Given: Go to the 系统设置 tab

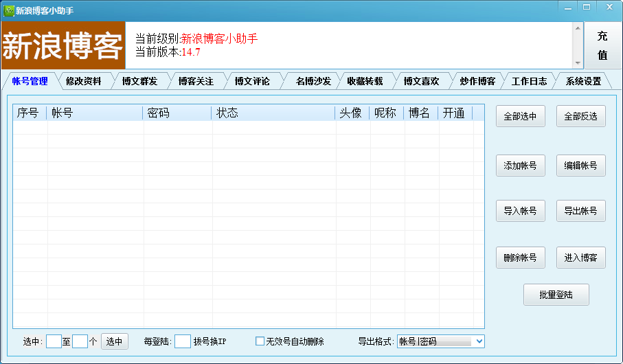Looking at the screenshot, I should [x=583, y=81].
